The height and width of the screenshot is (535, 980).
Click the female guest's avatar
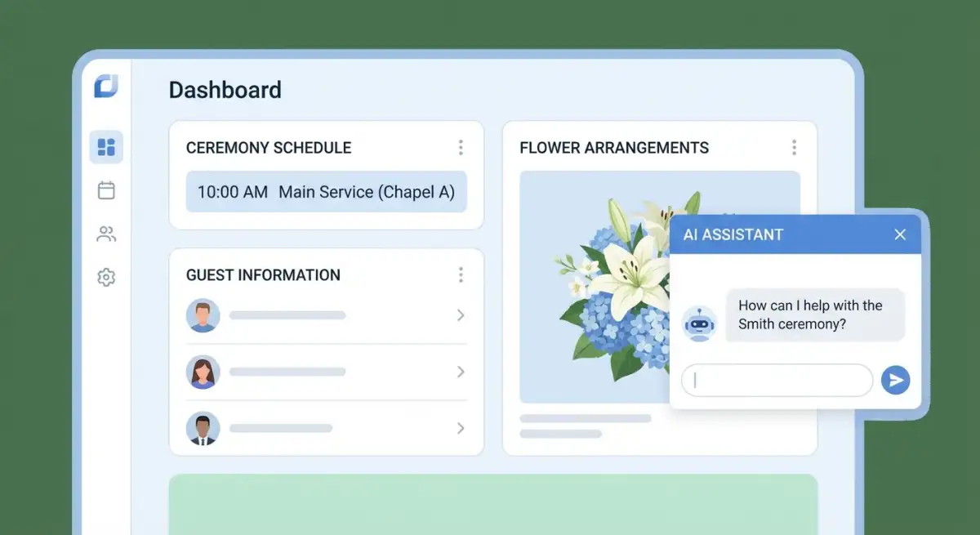tap(203, 372)
